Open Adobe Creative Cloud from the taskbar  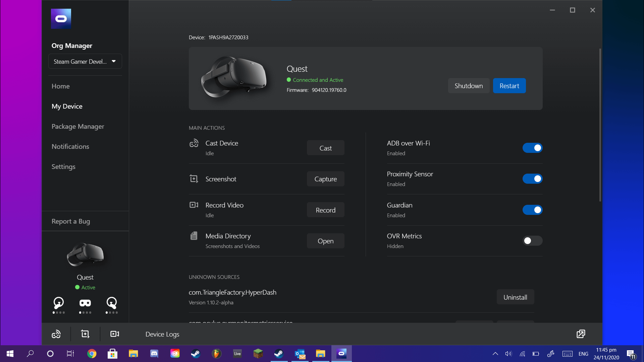click(x=175, y=354)
